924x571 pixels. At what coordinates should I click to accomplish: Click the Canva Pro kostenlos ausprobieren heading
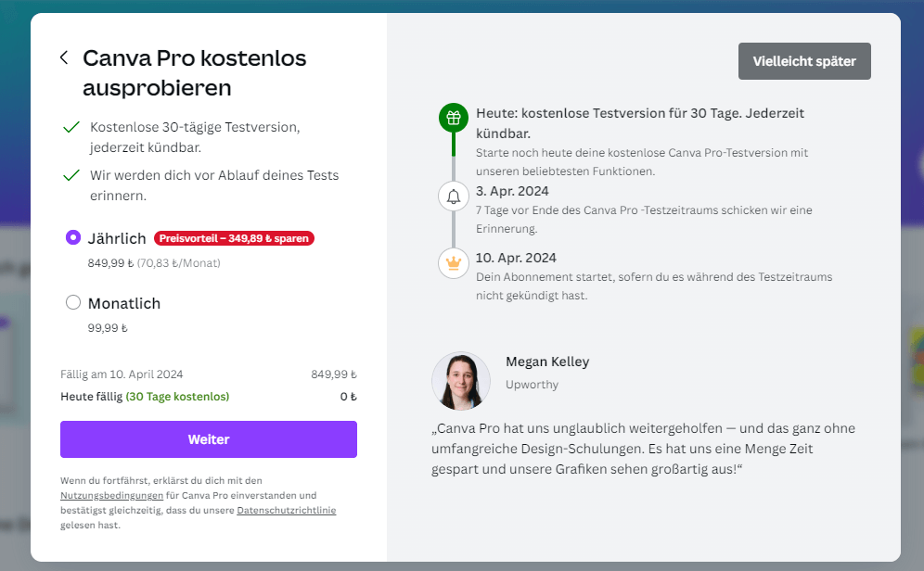pyautogui.click(x=195, y=73)
